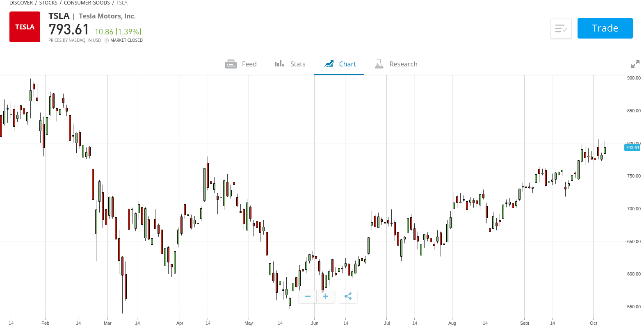Click the 900.00 price axis label
The image size is (644, 328).
coord(634,78)
